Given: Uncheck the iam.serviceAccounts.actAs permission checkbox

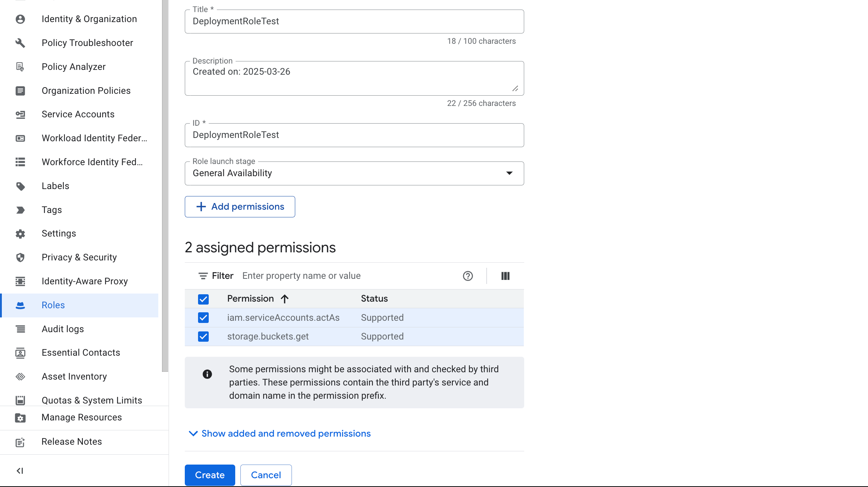Looking at the screenshot, I should coord(203,317).
